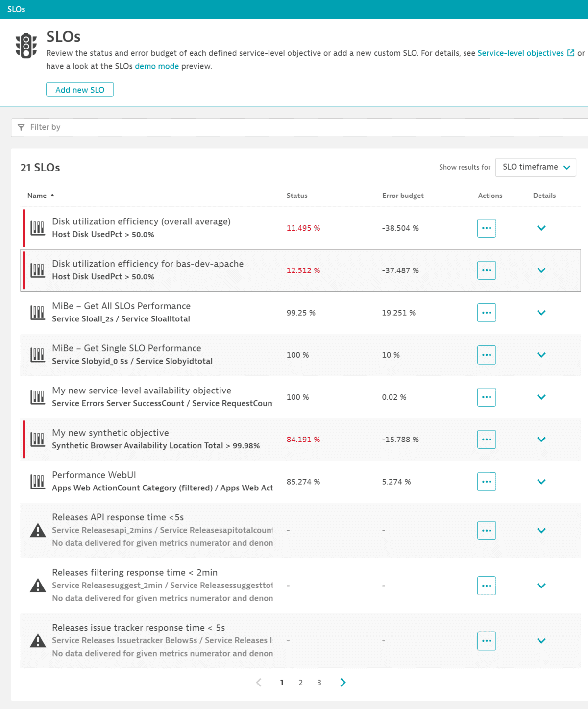Click status value 11.495 %
This screenshot has width=588, height=709.
(x=303, y=228)
